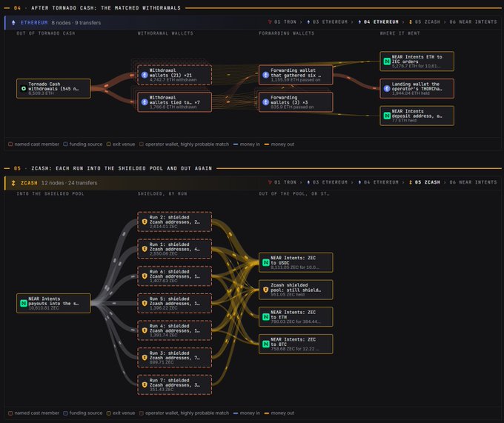The image size is (504, 423).
Task: Click 'exit venue' swatch in Ethereum panel legend
Action: click(x=109, y=144)
